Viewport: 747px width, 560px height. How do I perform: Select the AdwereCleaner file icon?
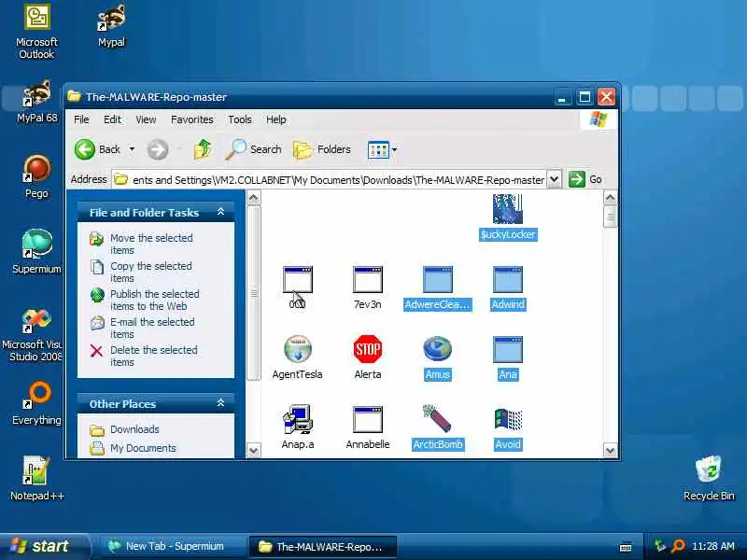pos(437,279)
